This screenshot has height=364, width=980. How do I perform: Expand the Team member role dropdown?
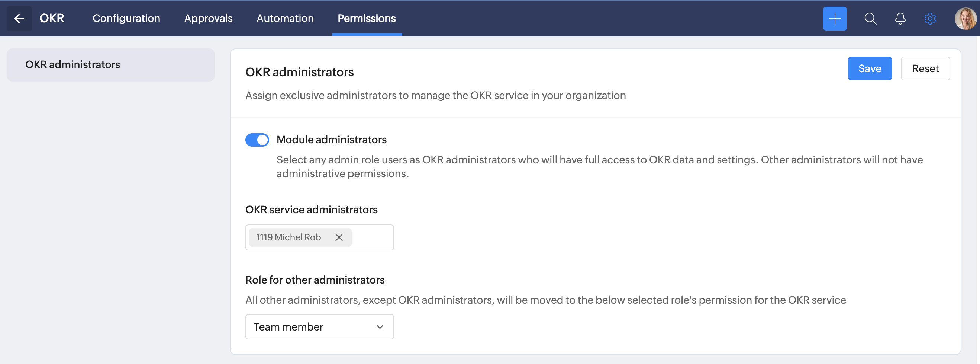pyautogui.click(x=319, y=327)
